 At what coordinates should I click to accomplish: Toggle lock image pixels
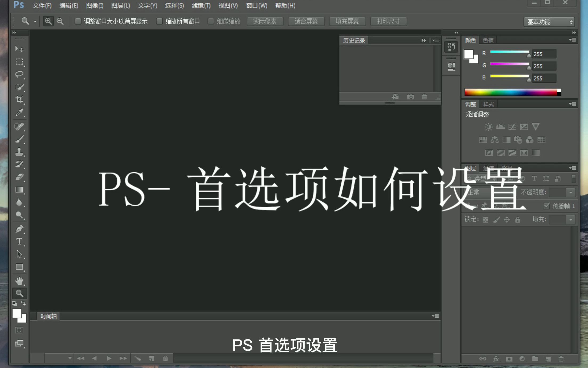(496, 220)
